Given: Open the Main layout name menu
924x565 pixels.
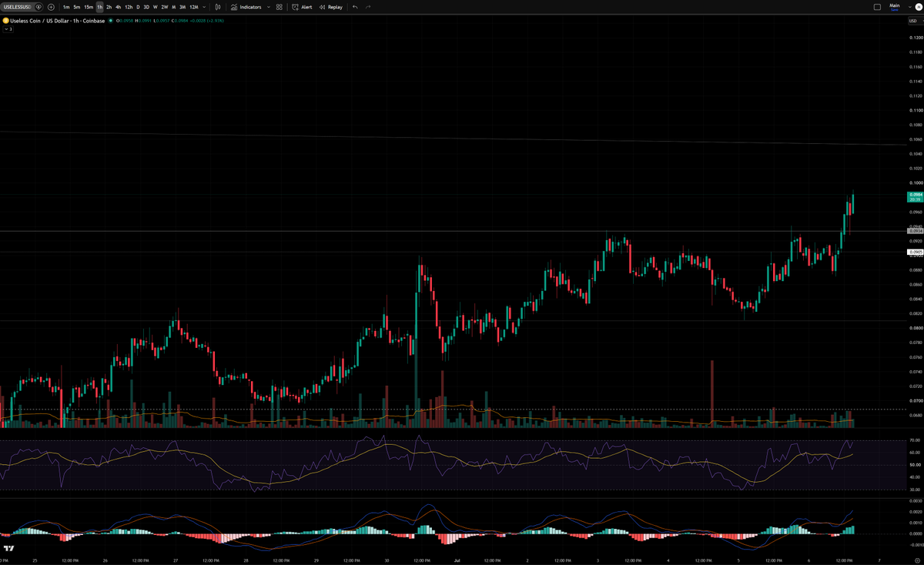Looking at the screenshot, I should coord(894,5).
